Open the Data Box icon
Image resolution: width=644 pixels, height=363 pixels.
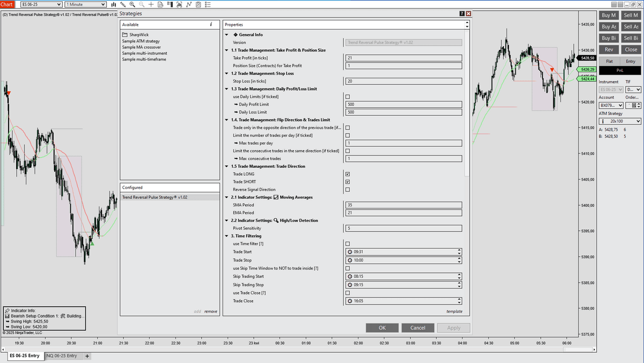161,4
